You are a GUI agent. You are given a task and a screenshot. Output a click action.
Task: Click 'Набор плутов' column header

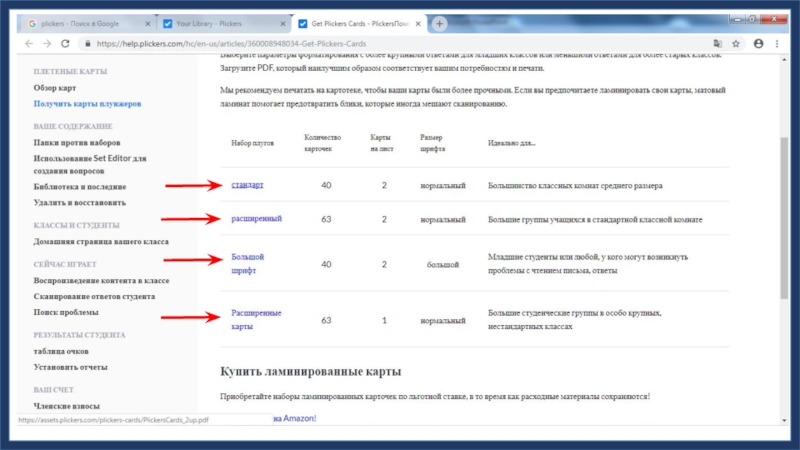(x=253, y=143)
